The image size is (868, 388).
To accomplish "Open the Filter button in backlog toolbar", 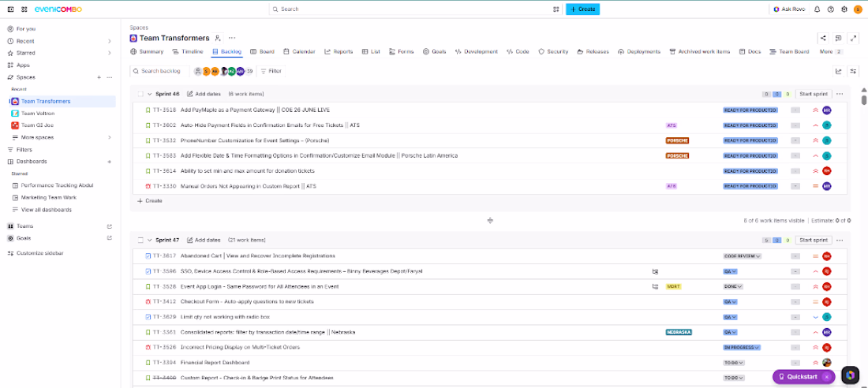I will click(271, 72).
